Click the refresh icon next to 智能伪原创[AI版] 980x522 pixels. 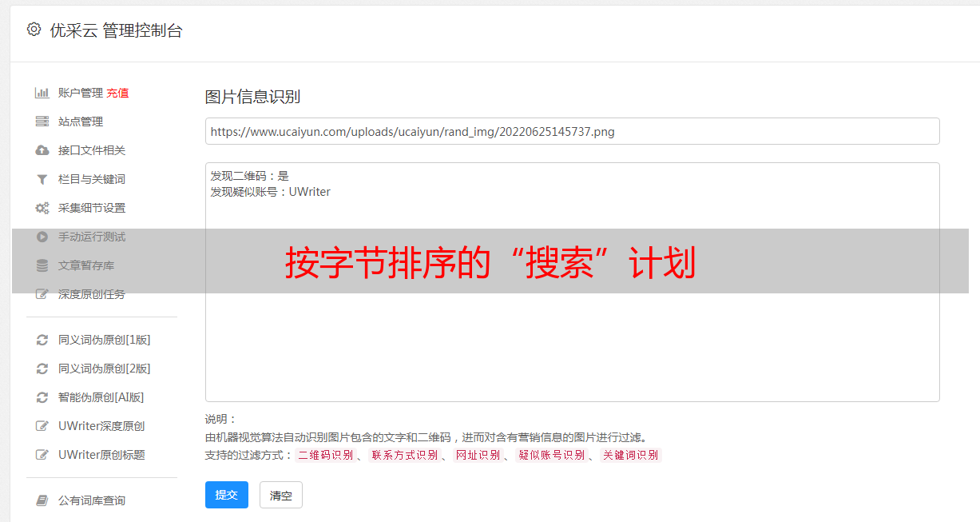point(42,397)
